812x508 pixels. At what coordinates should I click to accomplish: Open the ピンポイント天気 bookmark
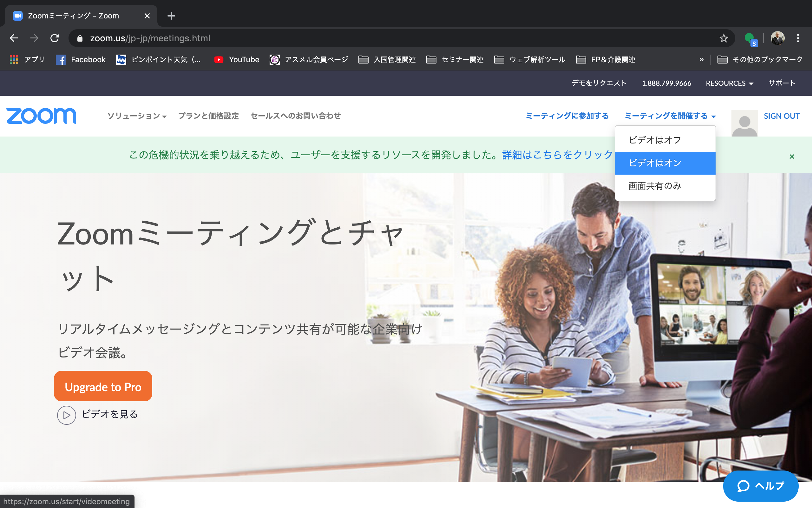[x=158, y=59]
